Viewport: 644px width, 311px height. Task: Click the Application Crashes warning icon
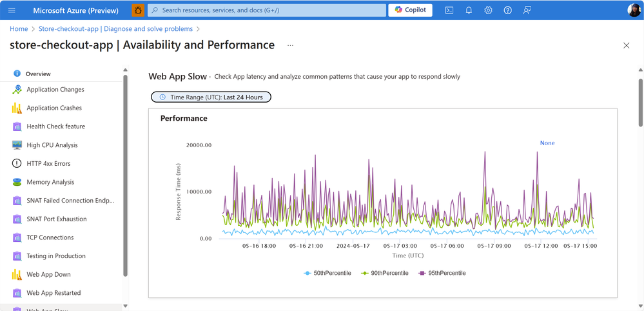click(x=17, y=108)
